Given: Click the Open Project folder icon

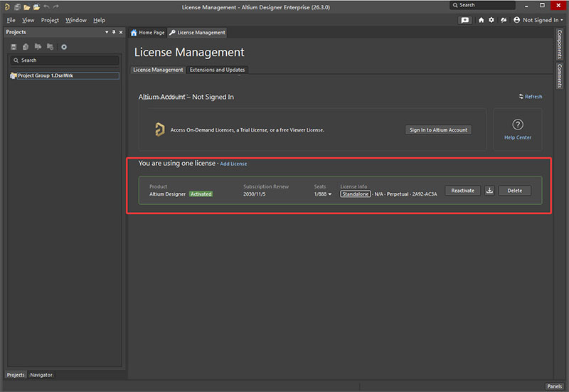Looking at the screenshot, I should (37, 7).
